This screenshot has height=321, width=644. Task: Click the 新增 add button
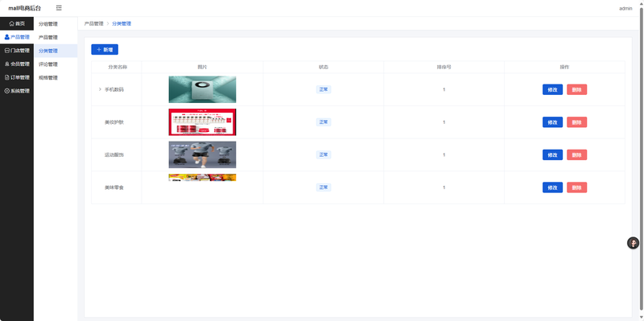point(105,49)
